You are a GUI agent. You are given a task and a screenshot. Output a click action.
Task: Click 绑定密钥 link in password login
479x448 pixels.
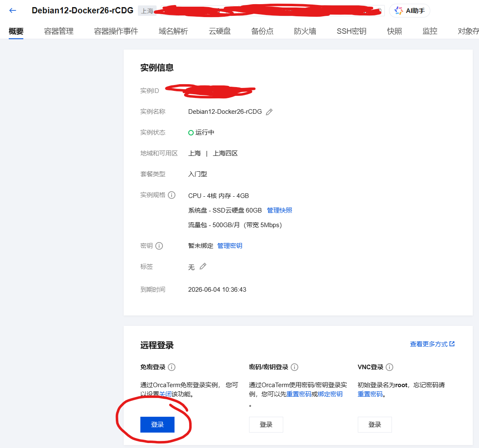click(x=330, y=394)
